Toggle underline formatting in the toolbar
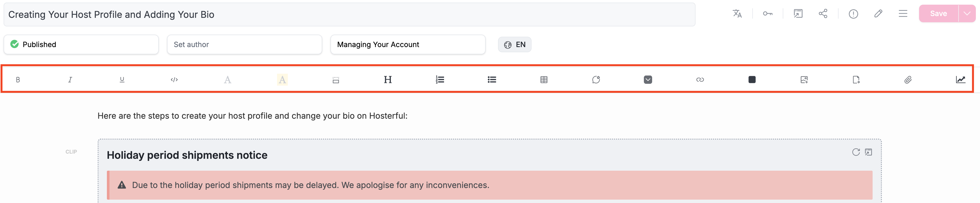 coord(122,80)
